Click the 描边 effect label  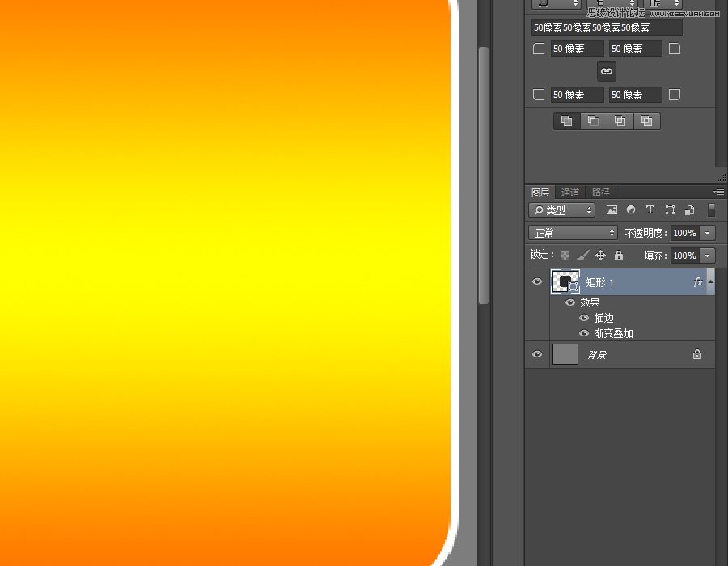pos(603,318)
